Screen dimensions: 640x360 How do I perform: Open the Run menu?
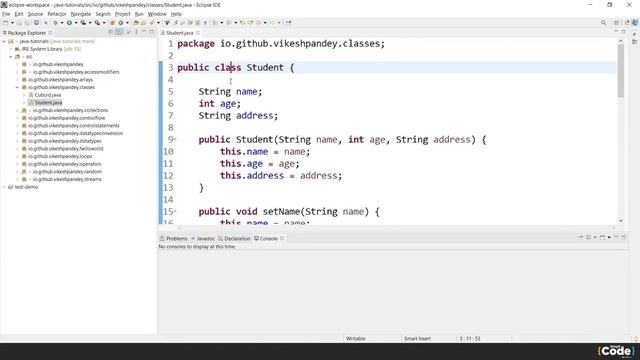pos(139,14)
